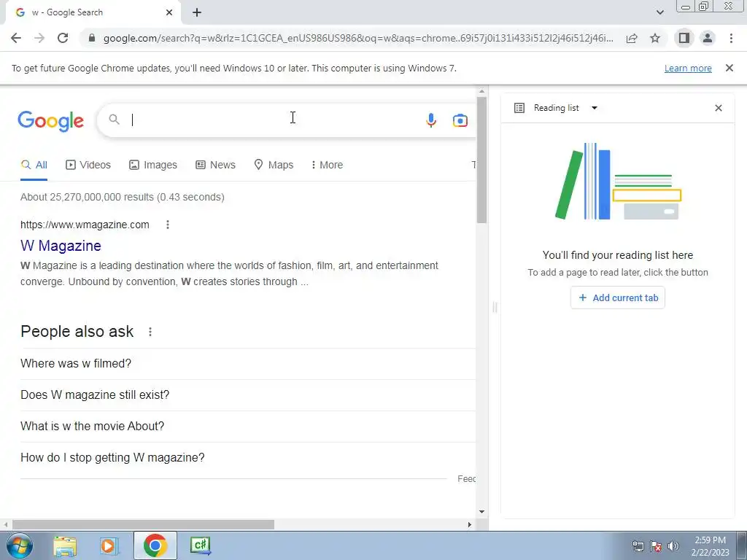Image resolution: width=747 pixels, height=560 pixels.
Task: Open the Windows Start menu
Action: pyautogui.click(x=19, y=545)
